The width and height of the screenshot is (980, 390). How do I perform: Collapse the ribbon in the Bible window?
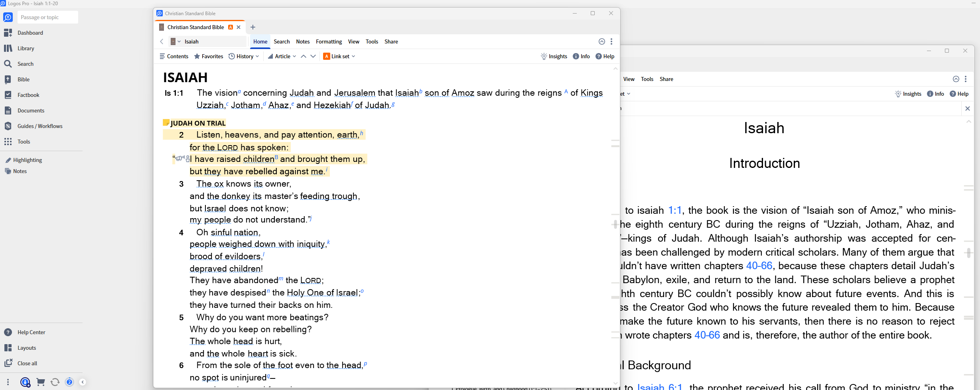coord(602,41)
